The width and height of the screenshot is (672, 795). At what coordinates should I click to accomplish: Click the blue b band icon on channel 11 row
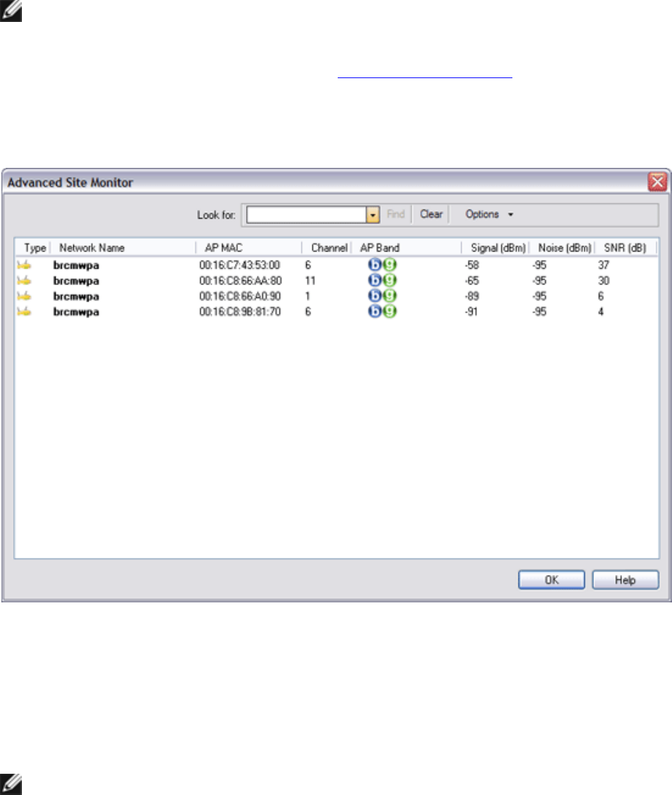pos(375,280)
